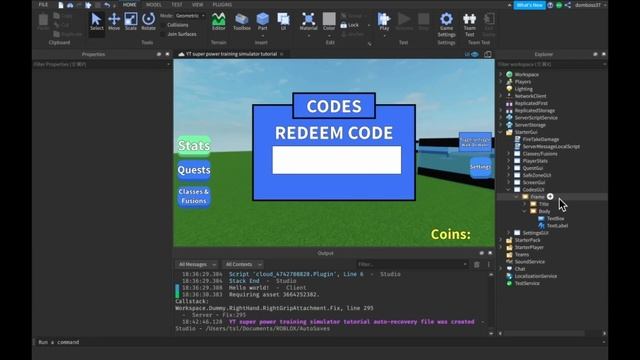Click the viewport device emulator icon
This screenshot has height=360, width=640.
pos(488,54)
